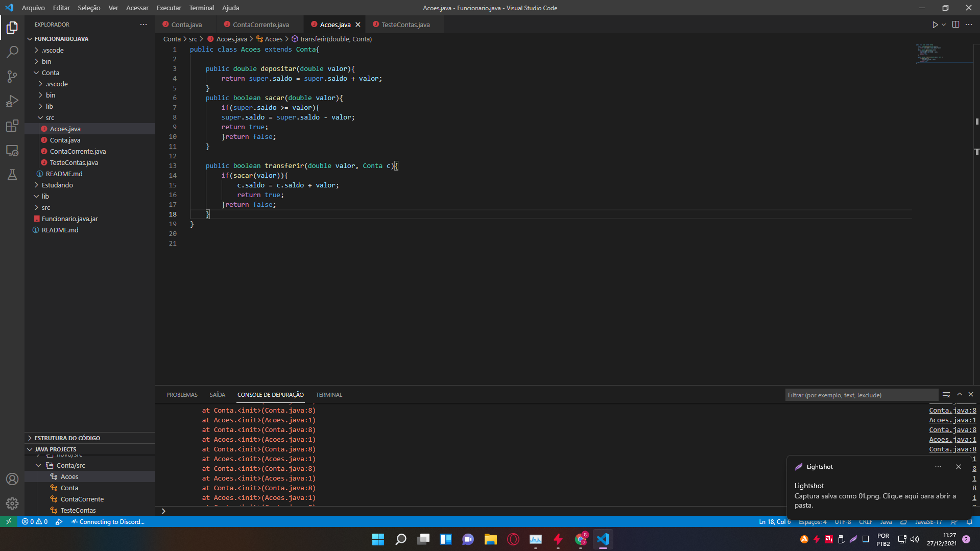
Task: Open the Accounts menu icon
Action: pyautogui.click(x=12, y=479)
